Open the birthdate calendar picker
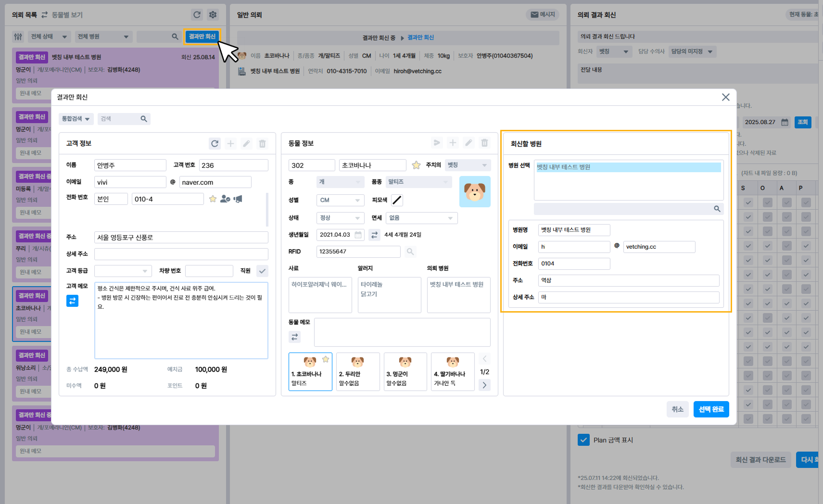 pyautogui.click(x=358, y=235)
